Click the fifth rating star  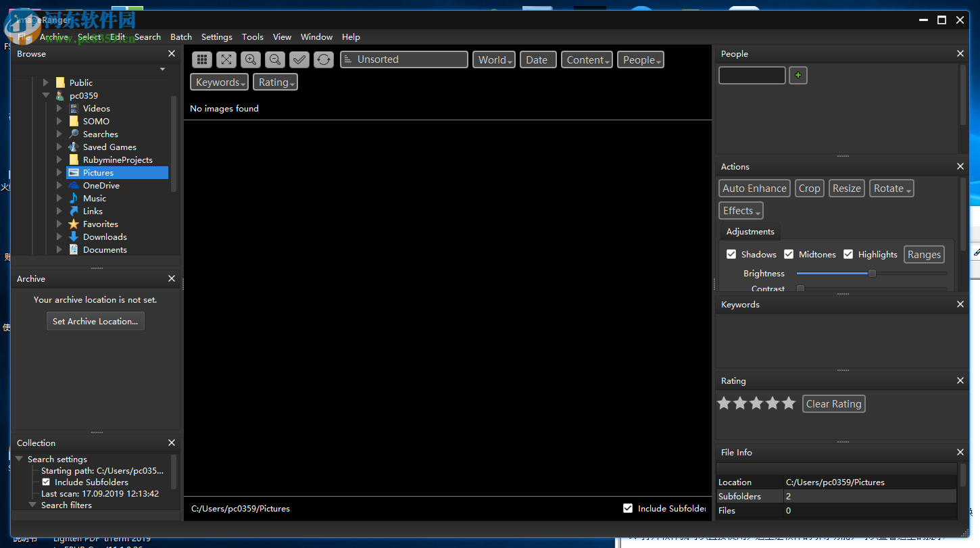(x=789, y=403)
